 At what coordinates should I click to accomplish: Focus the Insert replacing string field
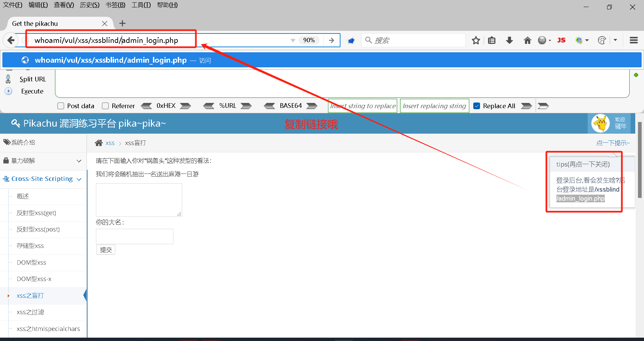click(x=435, y=106)
